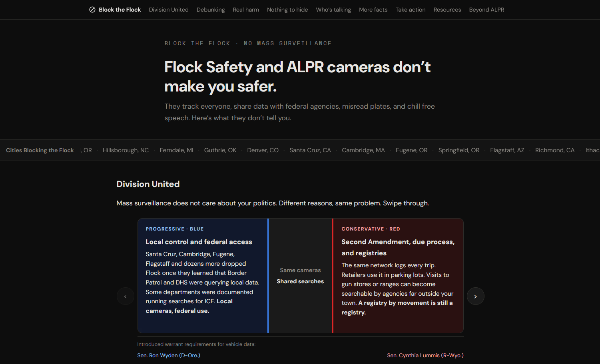This screenshot has height=364, width=600.
Task: Navigate to Beyond ALPR
Action: pyautogui.click(x=486, y=10)
